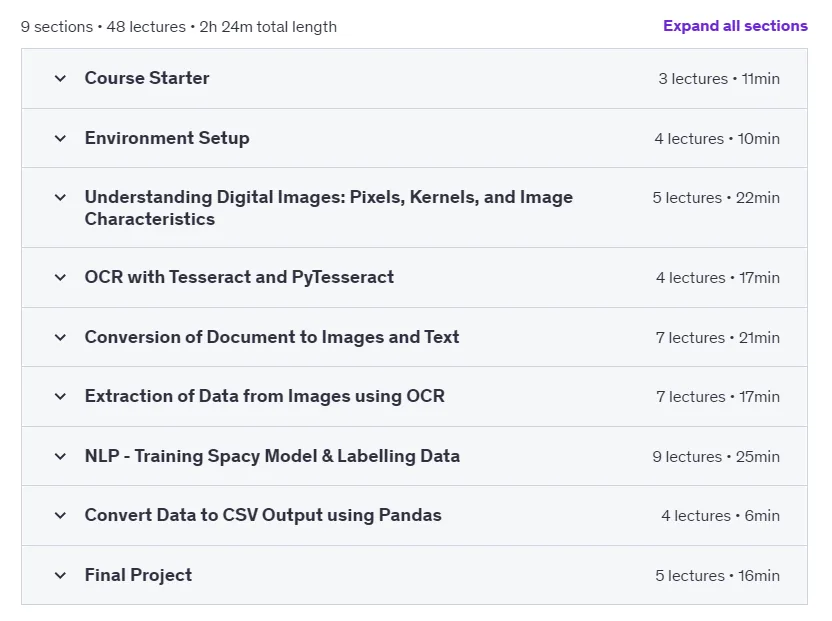The image size is (832, 621).
Task: Click the '9 sections • 48 lectures' summary text
Action: (103, 27)
